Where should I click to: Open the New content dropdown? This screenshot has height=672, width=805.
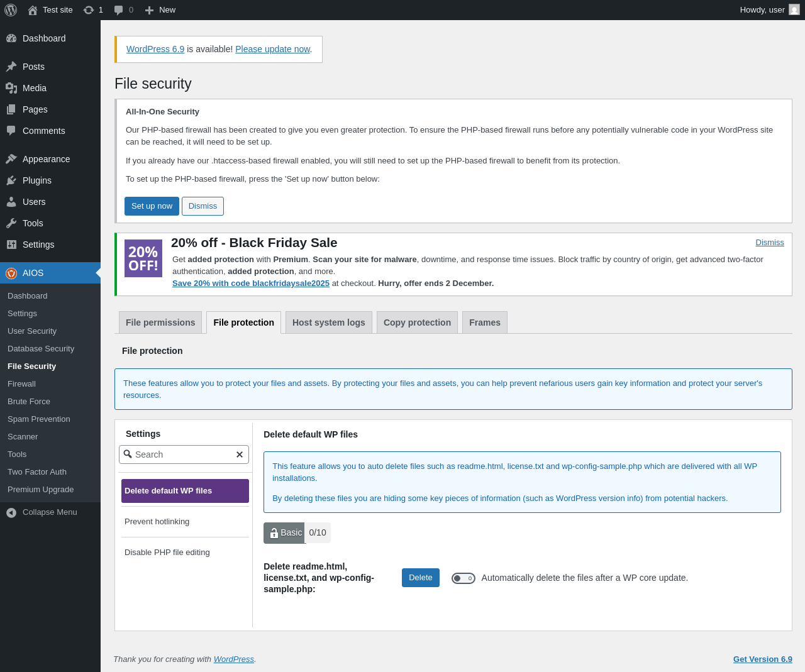[160, 10]
